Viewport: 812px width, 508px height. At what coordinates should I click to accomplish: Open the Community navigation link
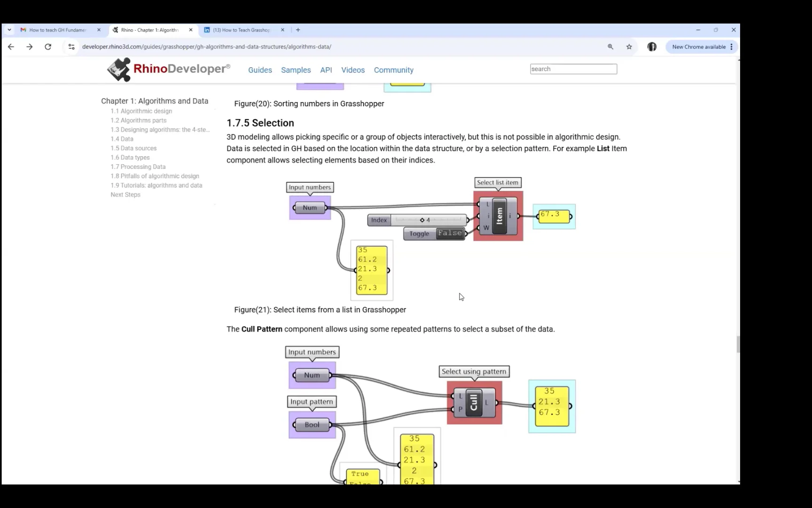[x=394, y=70]
